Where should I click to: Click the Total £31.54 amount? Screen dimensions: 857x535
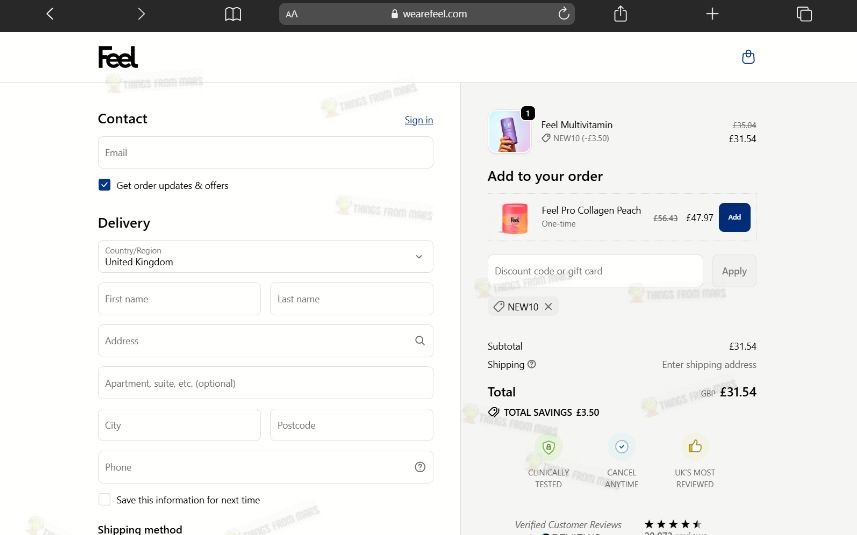[738, 392]
